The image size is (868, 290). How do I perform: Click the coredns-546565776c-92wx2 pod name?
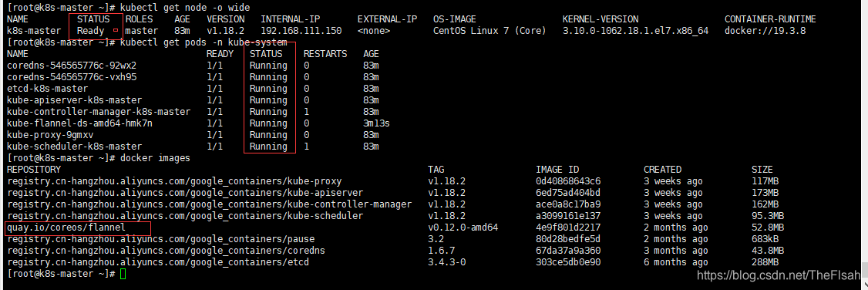pyautogui.click(x=72, y=66)
